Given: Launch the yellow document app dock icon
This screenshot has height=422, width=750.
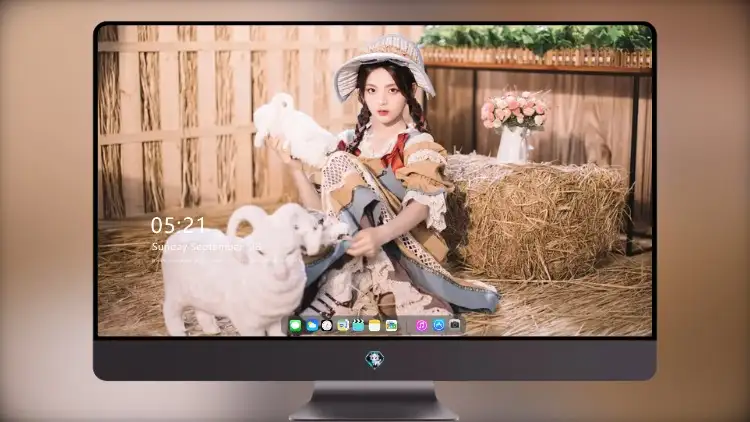Looking at the screenshot, I should pyautogui.click(x=342, y=326).
